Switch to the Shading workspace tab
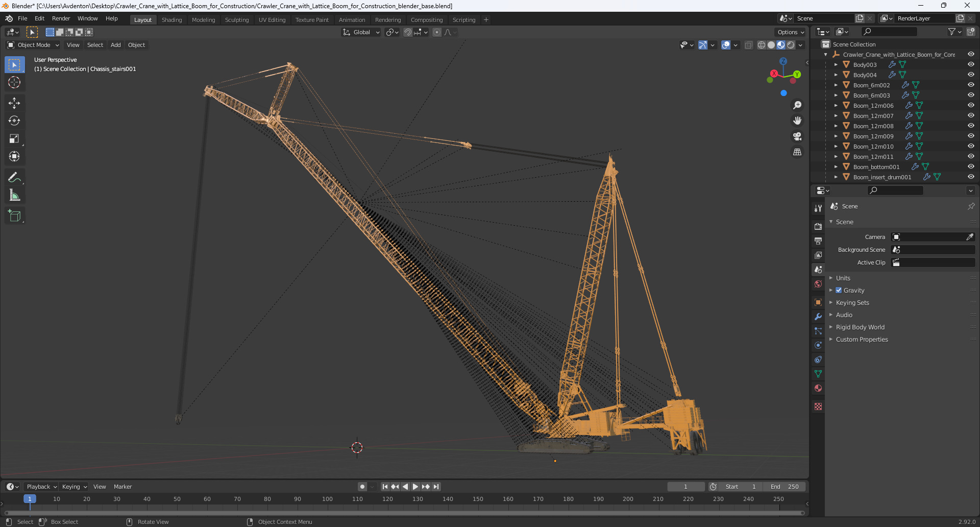Image resolution: width=980 pixels, height=527 pixels. pos(171,20)
